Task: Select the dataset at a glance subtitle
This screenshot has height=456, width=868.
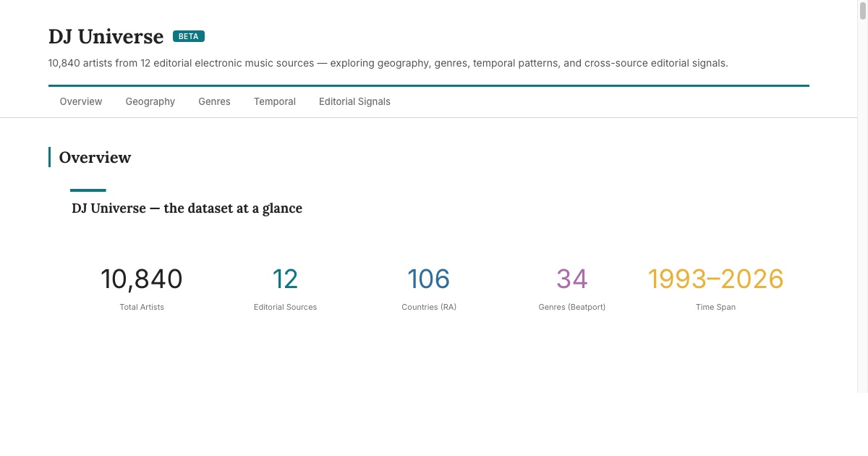Action: pos(187,208)
